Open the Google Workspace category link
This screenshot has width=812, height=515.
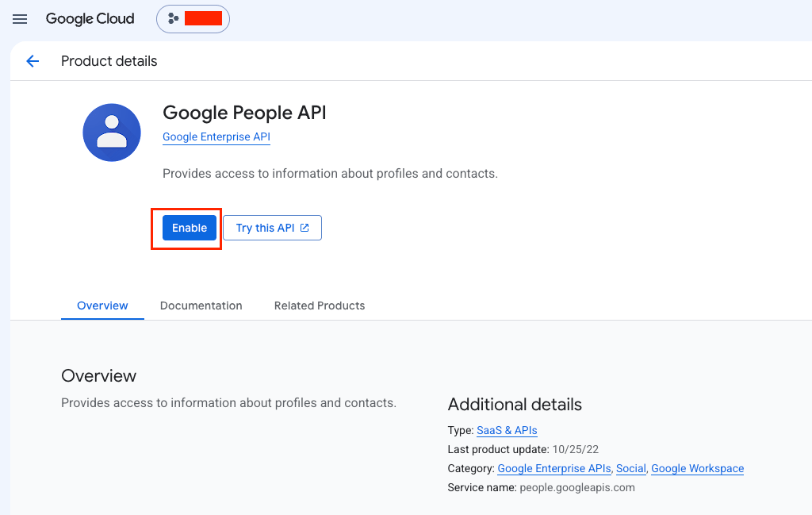pyautogui.click(x=698, y=468)
